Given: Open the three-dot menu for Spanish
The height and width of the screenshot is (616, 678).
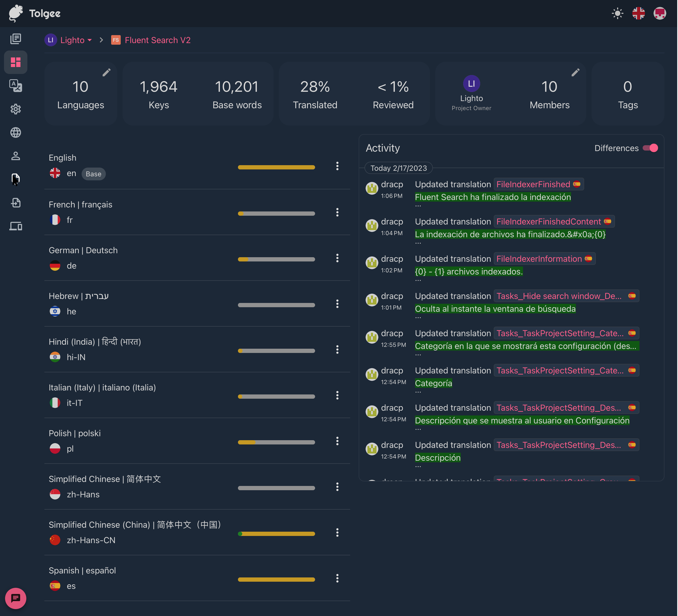Looking at the screenshot, I should click(x=337, y=578).
